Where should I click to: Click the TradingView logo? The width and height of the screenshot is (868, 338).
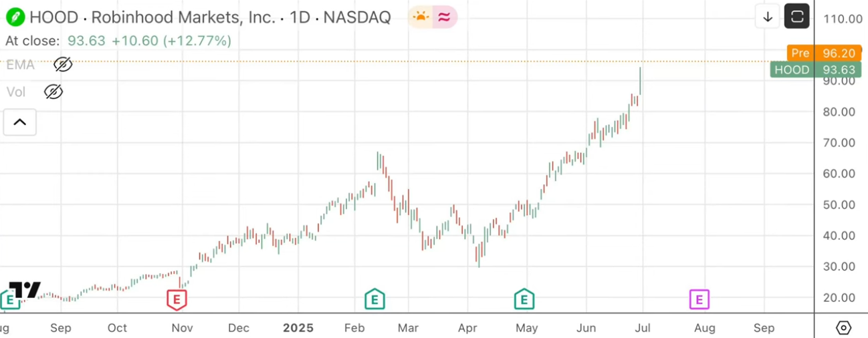coord(25,290)
